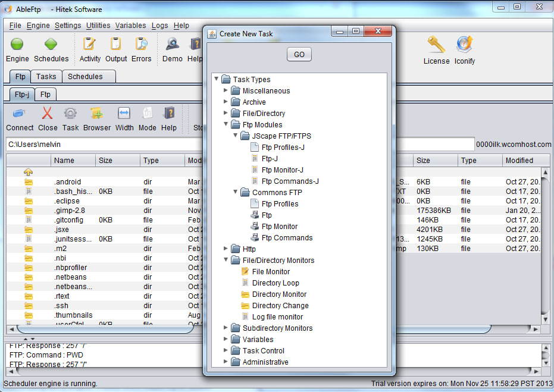Switch to the Ftp sub-tab beside Ftp-j
Screen dimensions: 554x392
click(45, 95)
